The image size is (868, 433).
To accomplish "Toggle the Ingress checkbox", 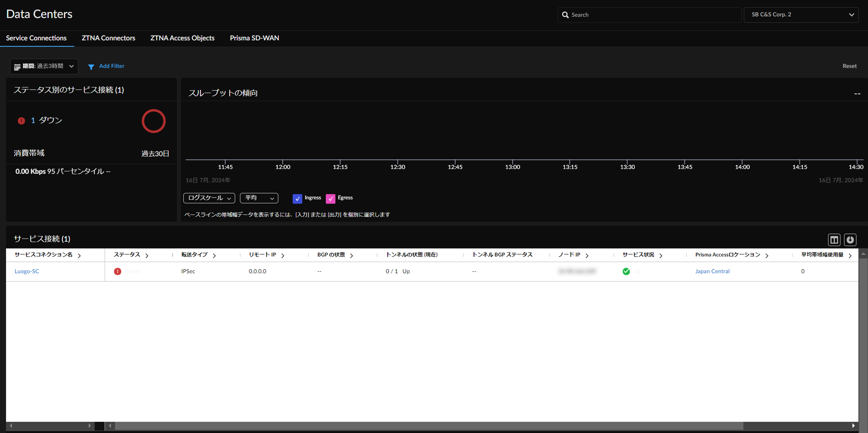I will 297,199.
